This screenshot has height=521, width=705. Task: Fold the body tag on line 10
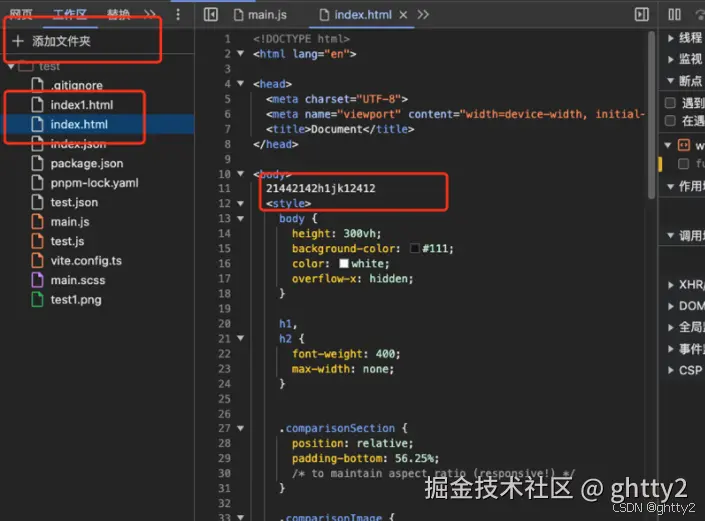(241, 174)
